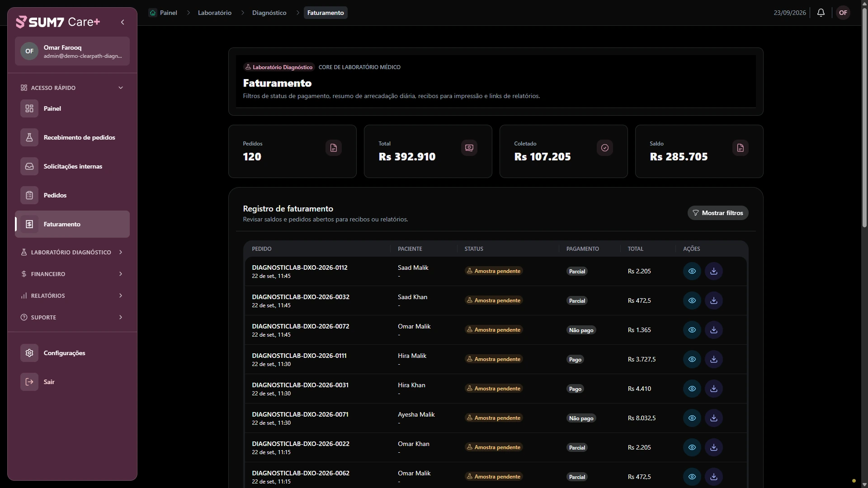Click the Laboratório Diagnóstico badge
This screenshot has width=868, height=488.
click(278, 67)
